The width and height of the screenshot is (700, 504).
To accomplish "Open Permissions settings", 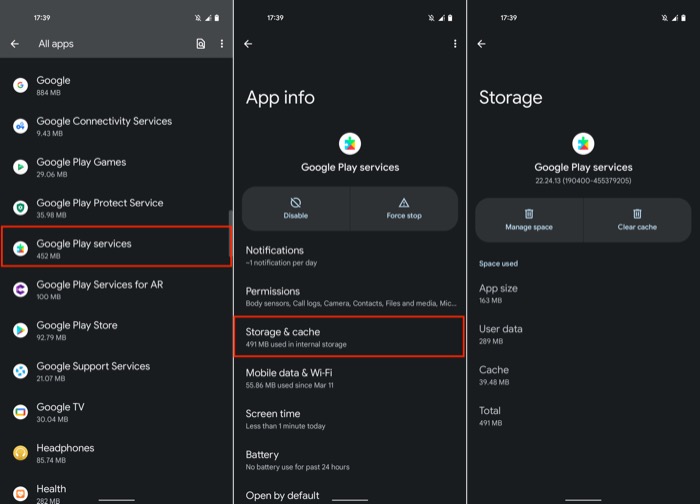I will (350, 296).
